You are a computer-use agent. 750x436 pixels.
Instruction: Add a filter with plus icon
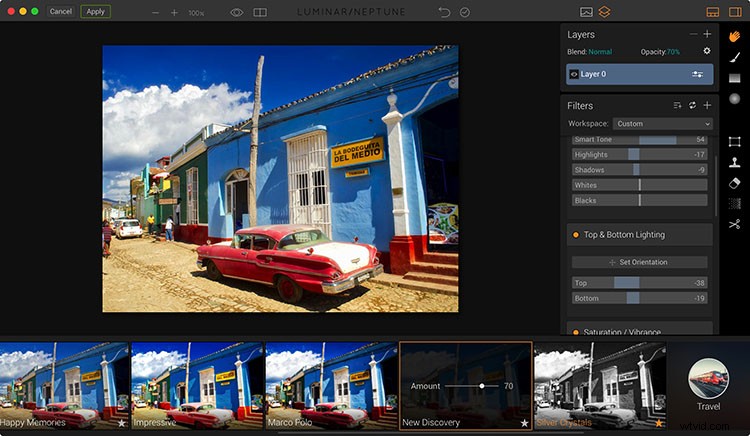(x=707, y=105)
